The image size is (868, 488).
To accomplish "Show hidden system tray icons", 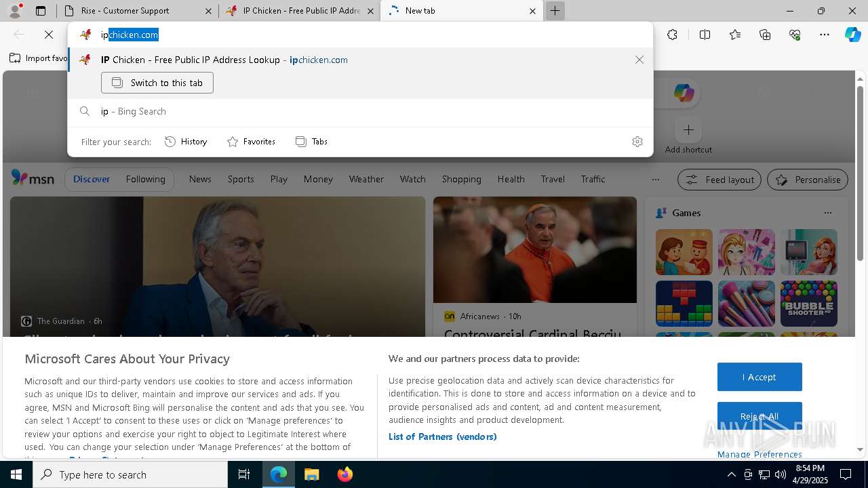I will pyautogui.click(x=731, y=474).
